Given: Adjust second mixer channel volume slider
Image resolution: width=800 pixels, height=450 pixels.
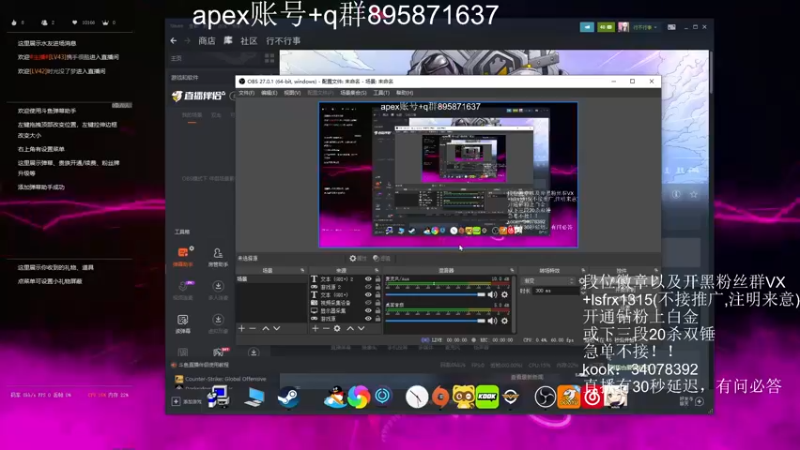Looking at the screenshot, I should tap(435, 321).
